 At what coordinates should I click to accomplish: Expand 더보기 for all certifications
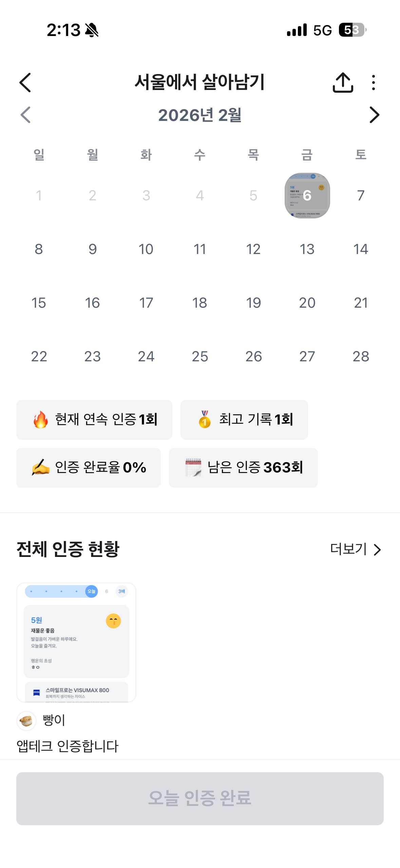pos(355,549)
